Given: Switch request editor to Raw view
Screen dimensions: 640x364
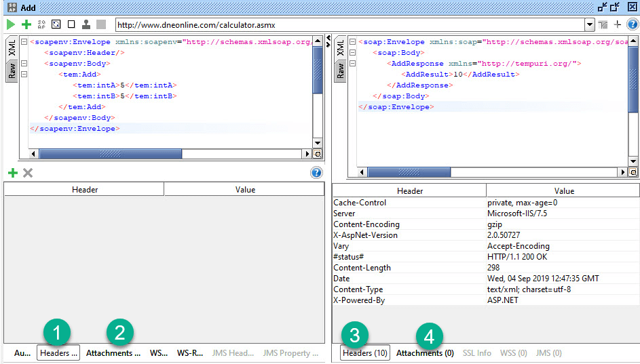Looking at the screenshot, I should [x=12, y=70].
